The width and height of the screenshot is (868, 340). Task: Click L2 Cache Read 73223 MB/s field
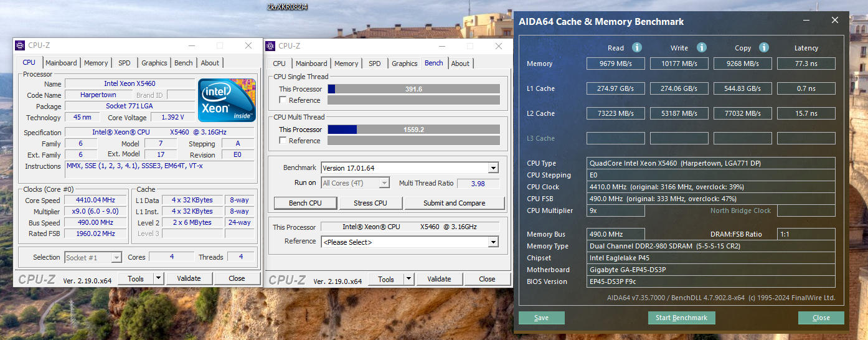click(x=616, y=113)
